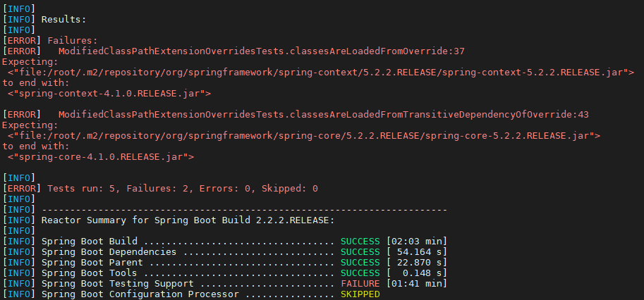The image size is (644, 300).
Task: Click the spring-core-5.2.2.RELEASE.jar file path
Action: point(304,136)
